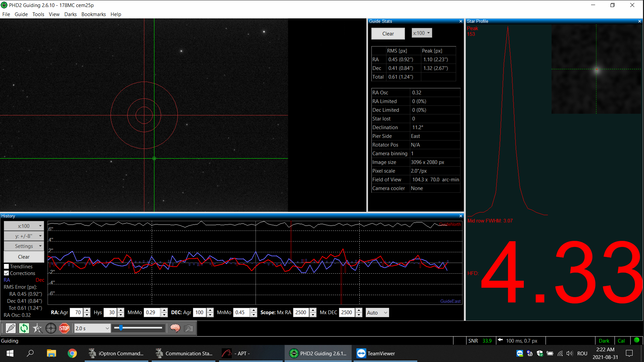Decrease Mx DEC value stepper

coord(359,315)
